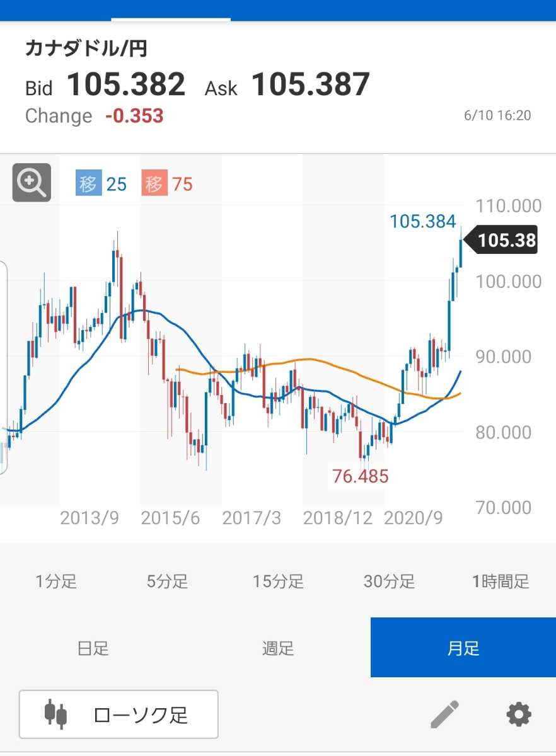Switch chart to 週足 weekly
The height and width of the screenshot is (756, 556).
tap(278, 648)
